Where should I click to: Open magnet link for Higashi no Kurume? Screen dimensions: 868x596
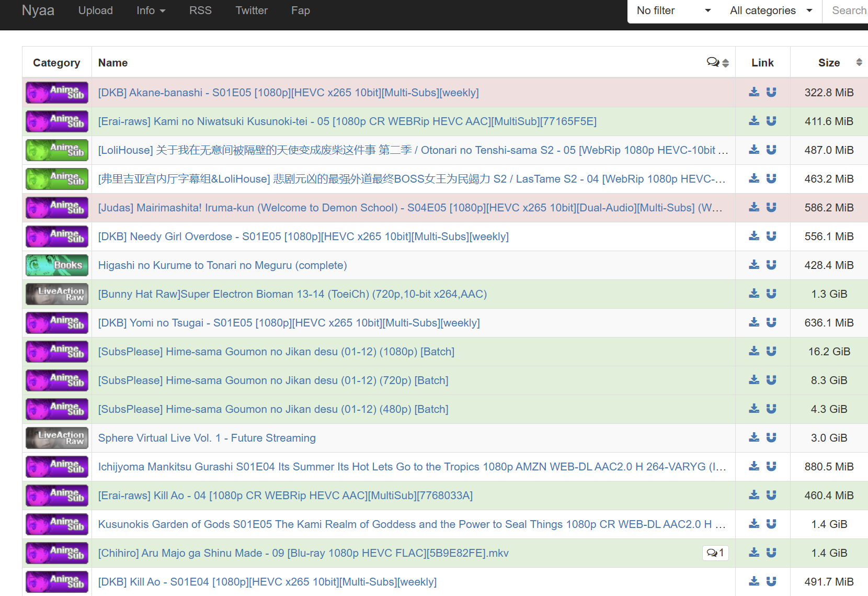(771, 265)
